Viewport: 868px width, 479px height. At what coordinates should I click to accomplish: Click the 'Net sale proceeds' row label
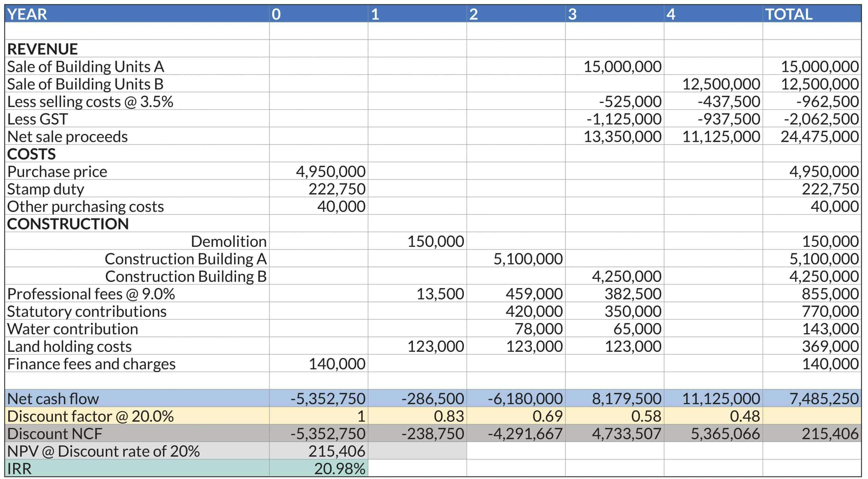67,137
